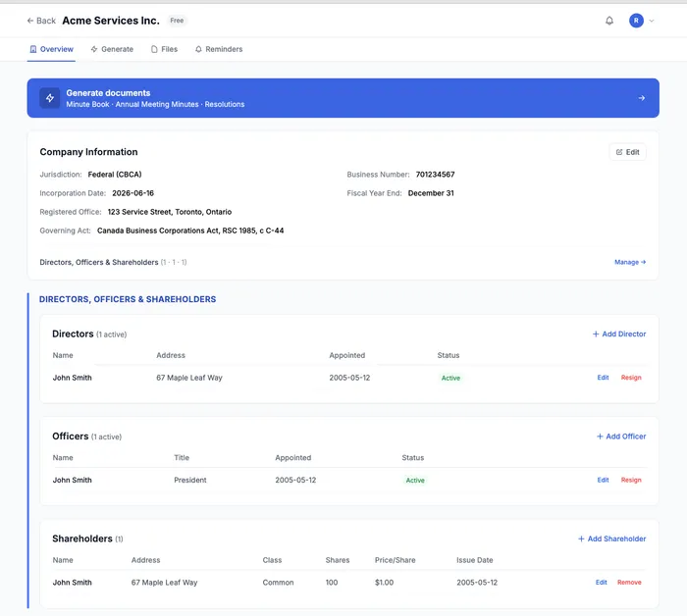The width and height of the screenshot is (687, 616).
Task: Click incorporation date 2026-06-16
Action: click(x=132, y=193)
